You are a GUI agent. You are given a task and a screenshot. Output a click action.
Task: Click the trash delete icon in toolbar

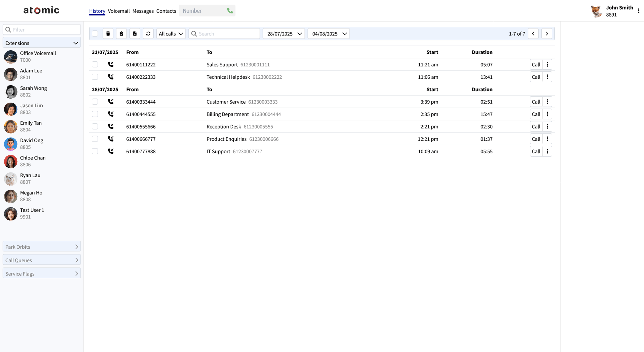click(108, 34)
